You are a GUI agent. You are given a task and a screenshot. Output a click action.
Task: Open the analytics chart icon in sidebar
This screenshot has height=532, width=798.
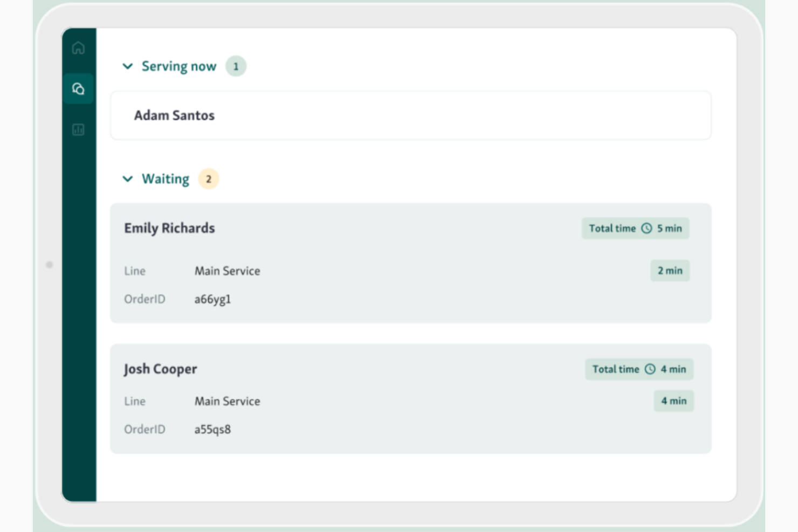pos(78,129)
